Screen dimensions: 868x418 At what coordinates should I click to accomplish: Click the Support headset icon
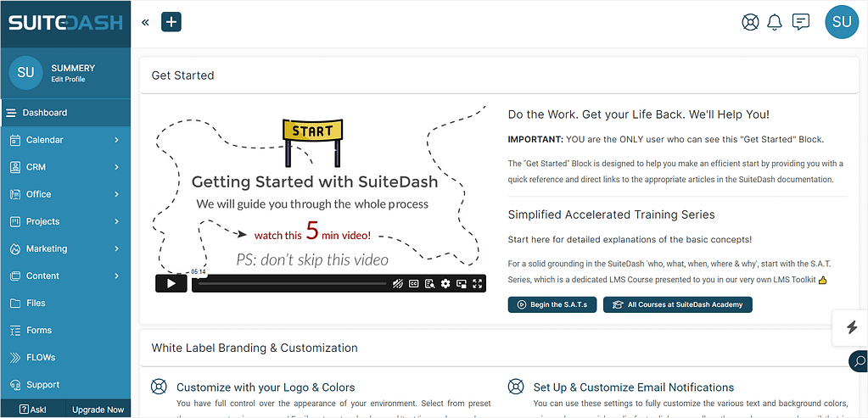(15, 385)
